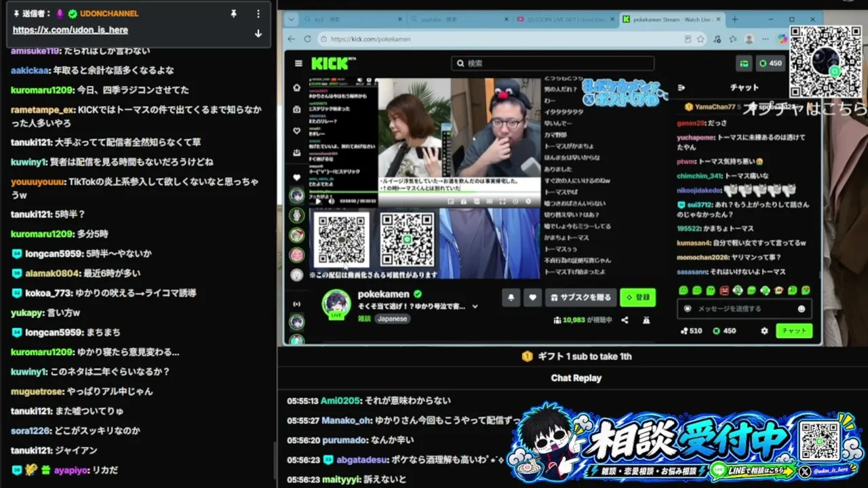The width and height of the screenshot is (868, 488).
Task: Select the red emote in the emote row
Action: pos(724,290)
